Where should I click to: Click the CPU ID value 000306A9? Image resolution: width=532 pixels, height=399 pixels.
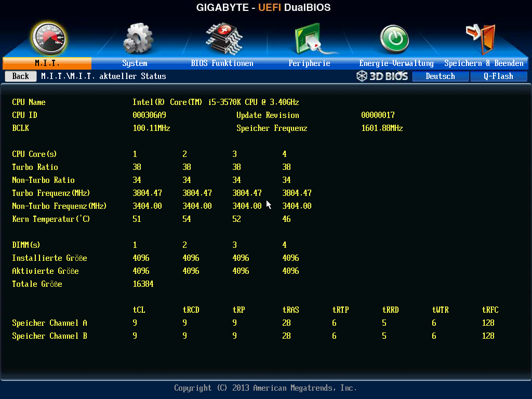click(149, 115)
